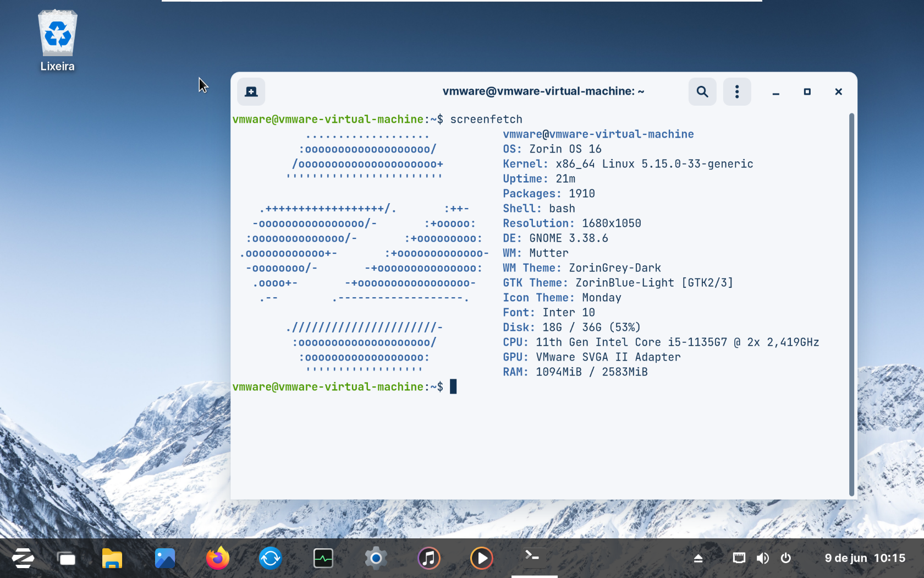
Task: Click the OS: Zorin OS 16 line
Action: coord(552,149)
